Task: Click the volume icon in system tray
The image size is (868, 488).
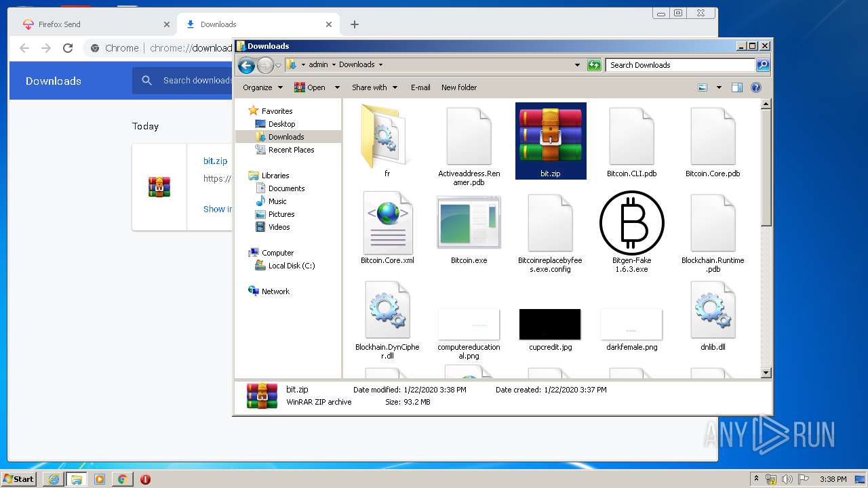Action: 787,479
